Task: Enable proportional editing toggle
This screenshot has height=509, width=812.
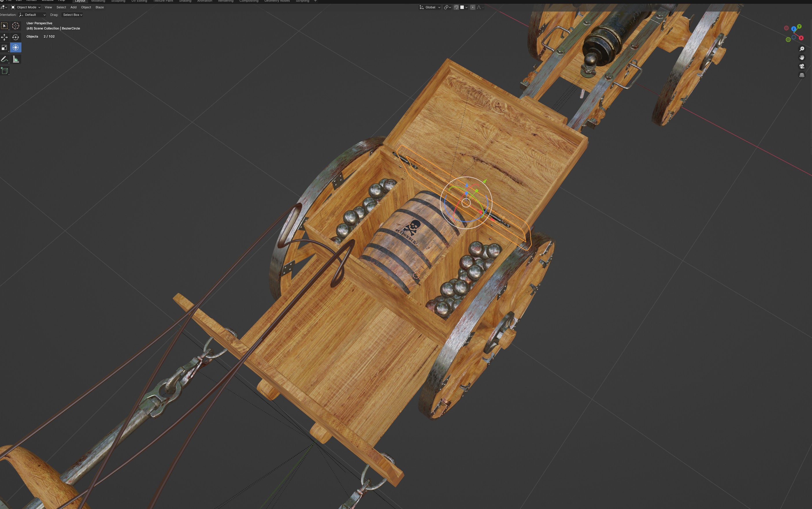Action: coord(472,8)
